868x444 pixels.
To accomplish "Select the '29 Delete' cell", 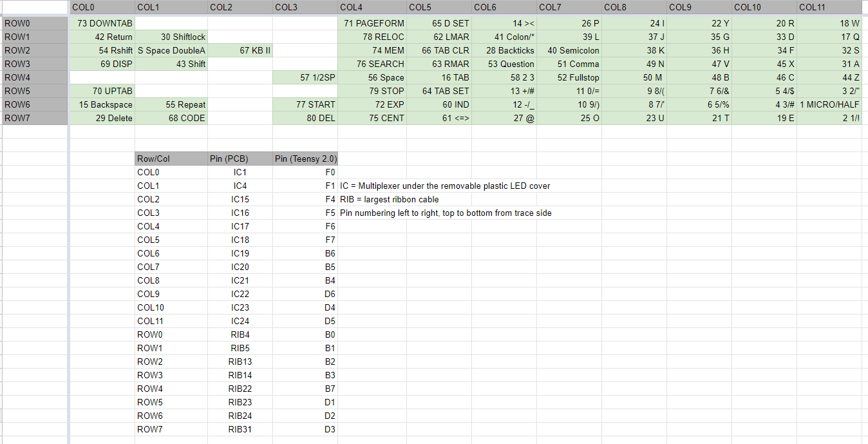I will [x=102, y=118].
